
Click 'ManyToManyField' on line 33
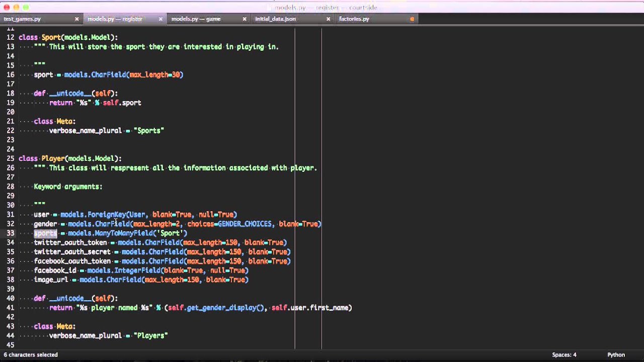click(x=124, y=233)
